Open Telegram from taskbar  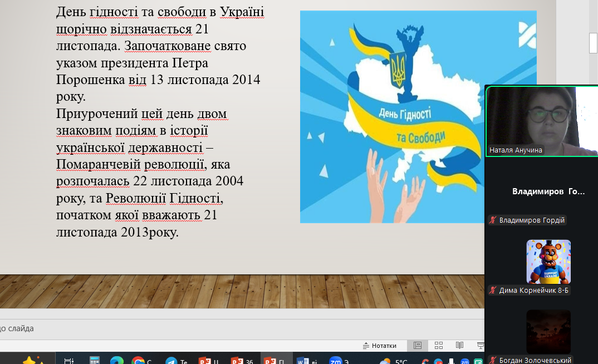(171, 360)
